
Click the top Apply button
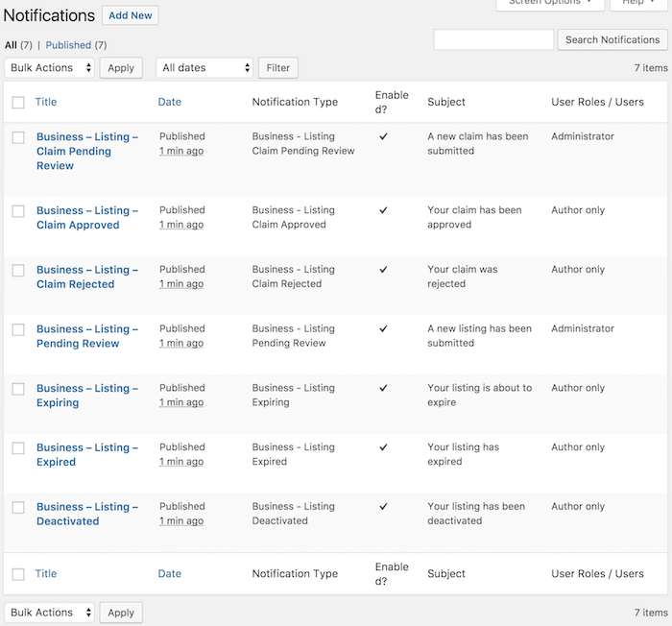(x=121, y=68)
